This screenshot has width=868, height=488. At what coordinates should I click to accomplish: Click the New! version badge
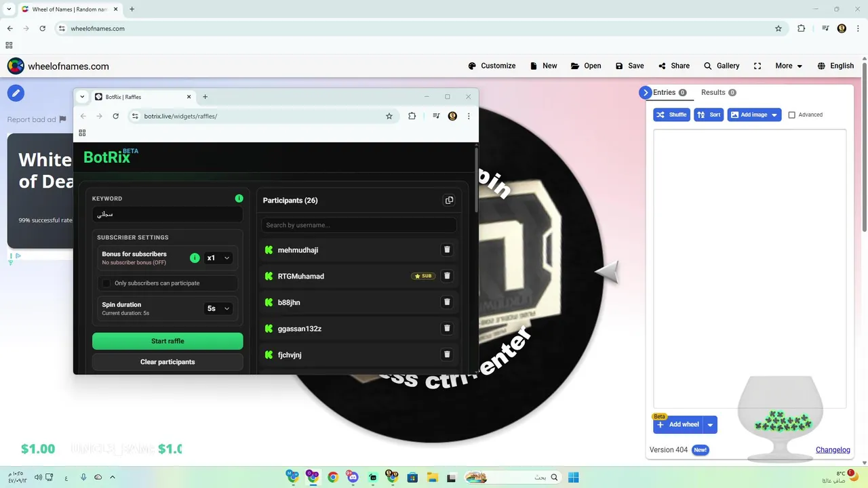click(700, 450)
